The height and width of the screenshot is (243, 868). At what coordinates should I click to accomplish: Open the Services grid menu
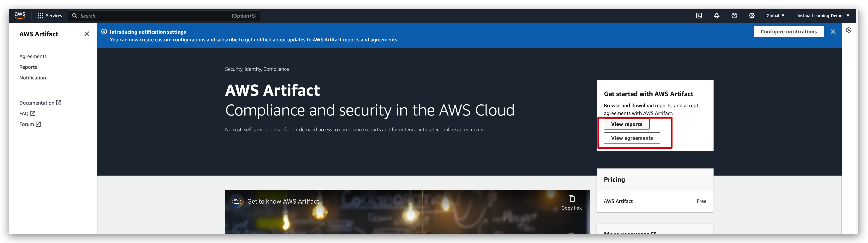coord(50,16)
